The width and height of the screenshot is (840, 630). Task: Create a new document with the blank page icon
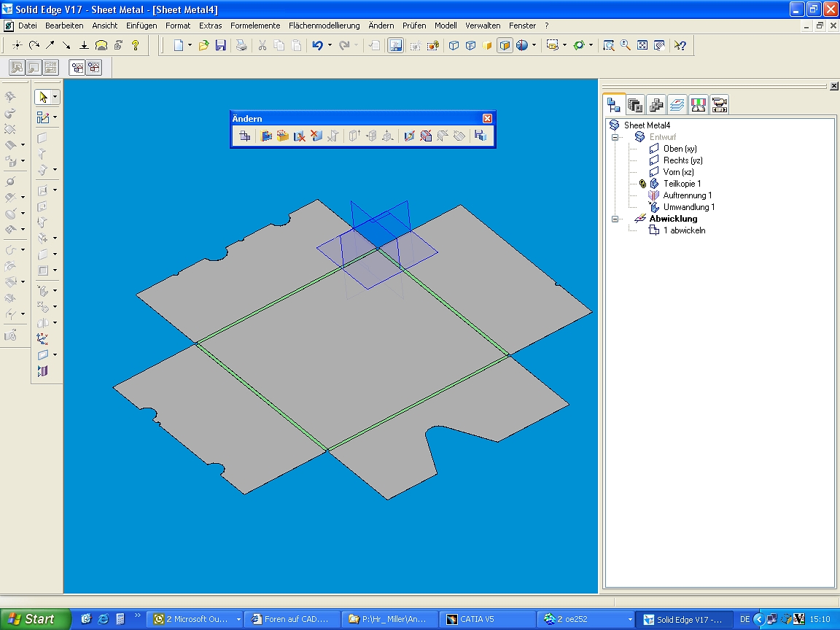pyautogui.click(x=179, y=45)
